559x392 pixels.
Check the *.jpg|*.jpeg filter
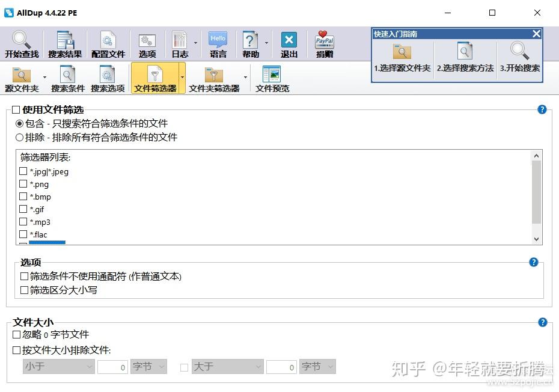click(23, 171)
